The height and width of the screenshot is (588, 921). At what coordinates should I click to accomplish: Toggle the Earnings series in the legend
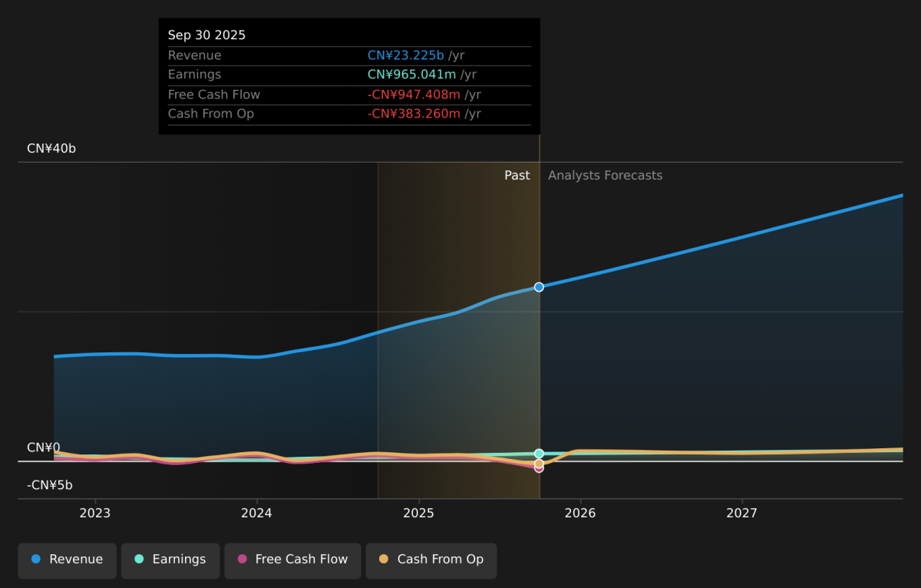tap(170, 560)
